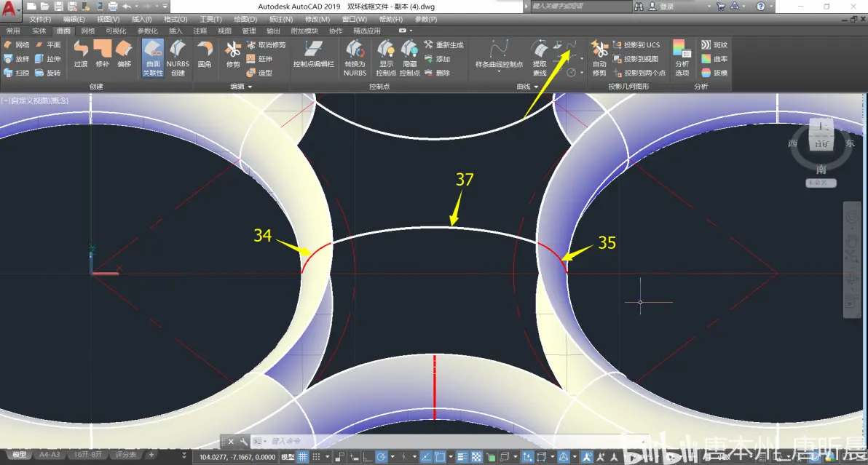This screenshot has width=868, height=465.
Task: Click the search keyword input field
Action: (x=580, y=6)
